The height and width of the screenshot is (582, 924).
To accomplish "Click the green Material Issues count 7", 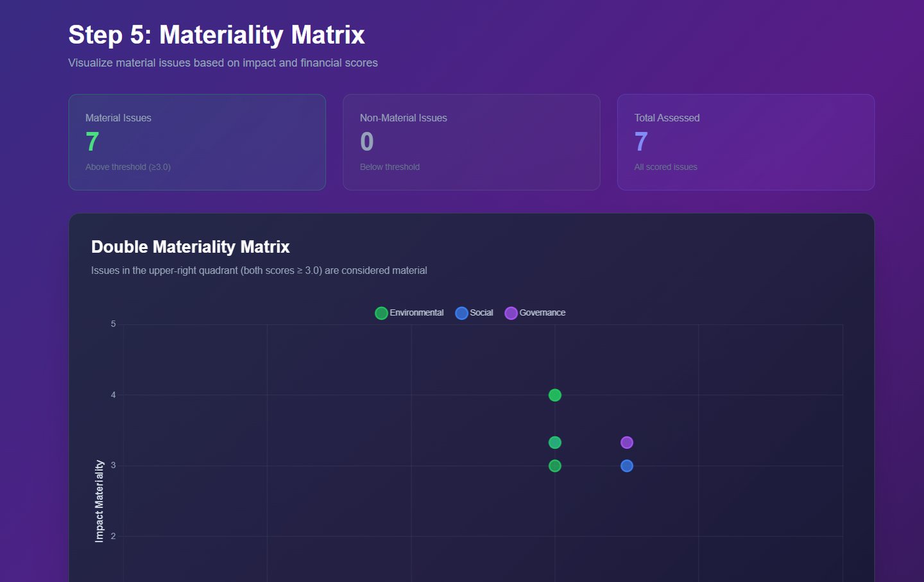I will tap(92, 142).
